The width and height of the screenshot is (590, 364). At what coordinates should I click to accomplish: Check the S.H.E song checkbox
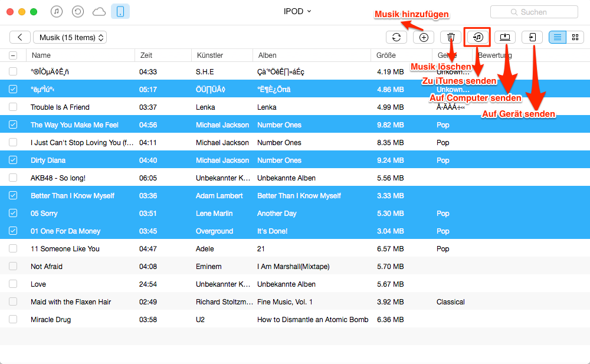coord(13,71)
